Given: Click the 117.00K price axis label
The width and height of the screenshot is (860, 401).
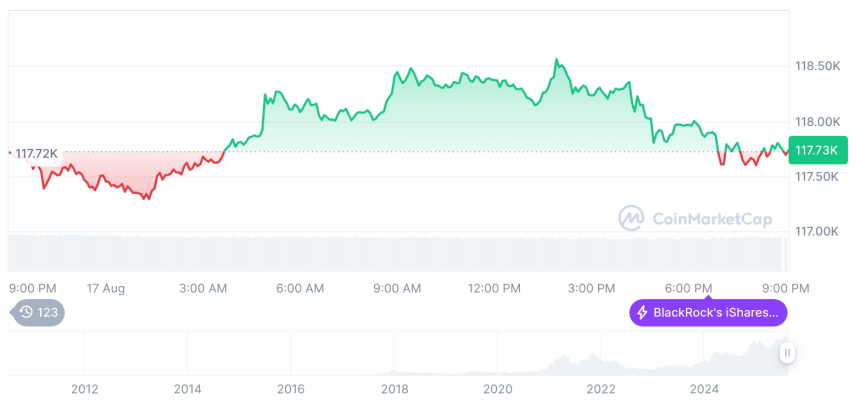Looking at the screenshot, I should coord(816,232).
